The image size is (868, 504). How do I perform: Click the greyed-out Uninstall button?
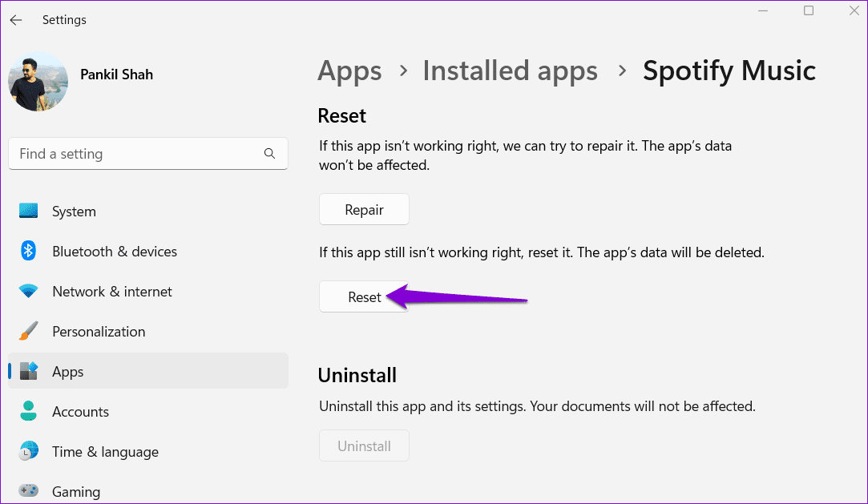click(364, 446)
